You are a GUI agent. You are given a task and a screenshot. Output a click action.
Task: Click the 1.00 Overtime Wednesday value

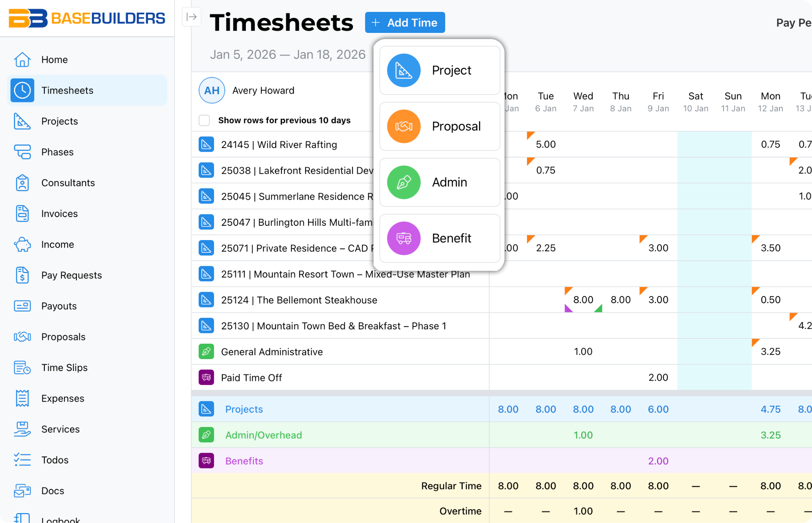tap(583, 511)
